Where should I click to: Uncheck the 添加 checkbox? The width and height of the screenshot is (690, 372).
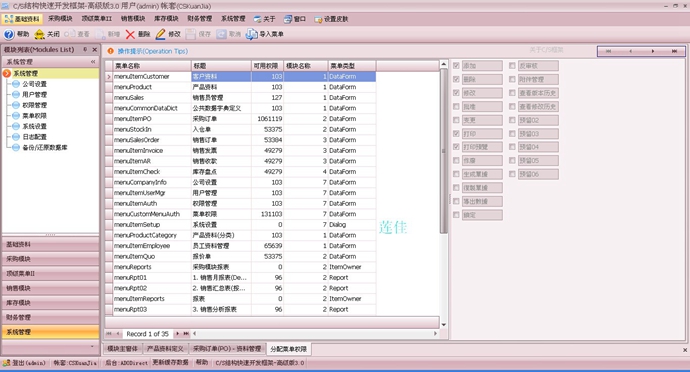coord(456,66)
